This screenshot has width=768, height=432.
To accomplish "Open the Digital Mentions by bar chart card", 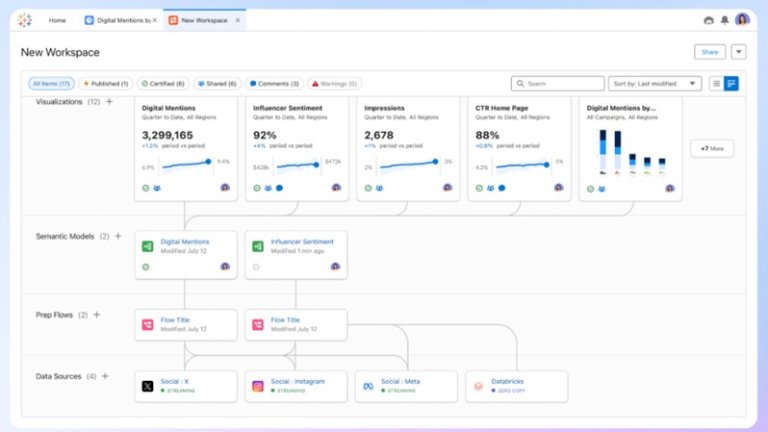I will click(630, 148).
